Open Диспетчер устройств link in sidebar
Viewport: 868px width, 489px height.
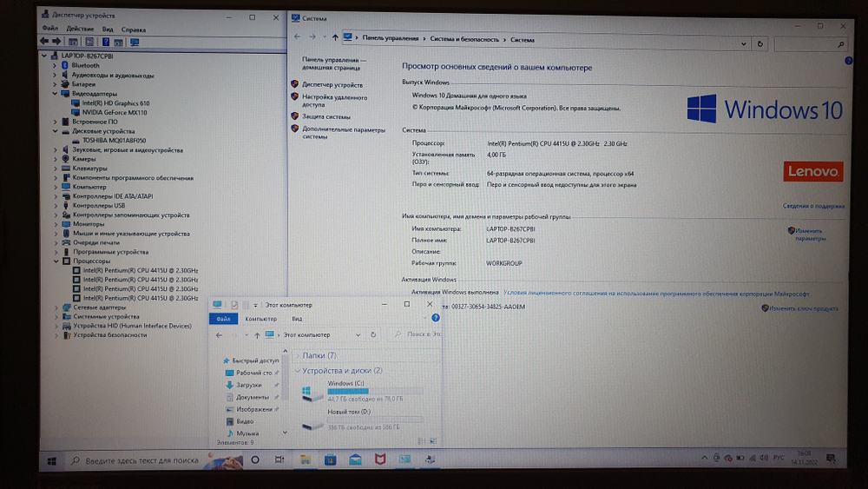pyautogui.click(x=332, y=85)
